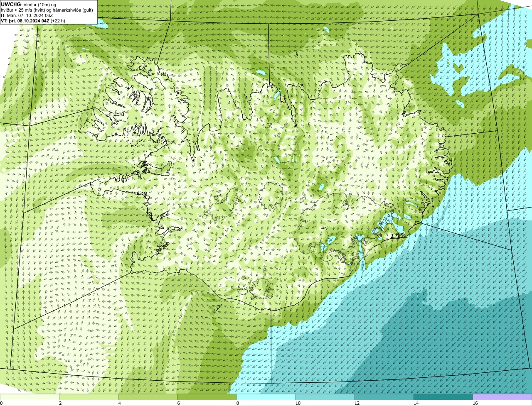The width and height of the screenshot is (532, 406).
Task: Select the light cyan swatch between 8 and 10
Action: pos(266,397)
